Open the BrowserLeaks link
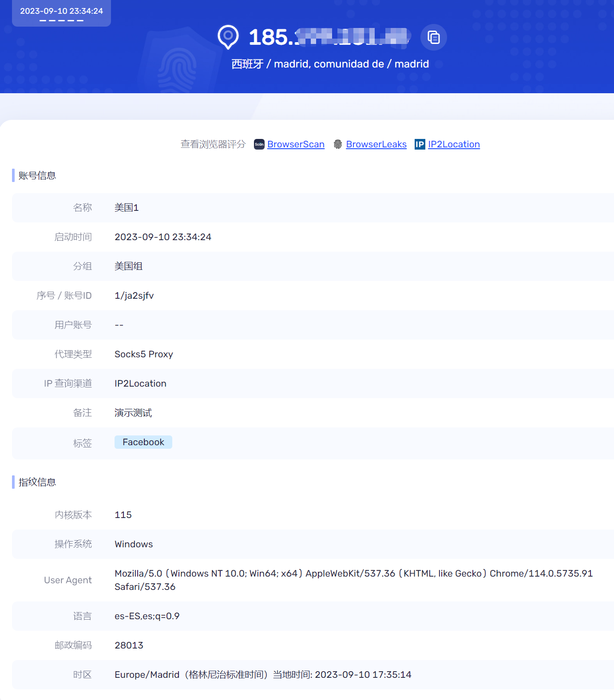 point(376,144)
